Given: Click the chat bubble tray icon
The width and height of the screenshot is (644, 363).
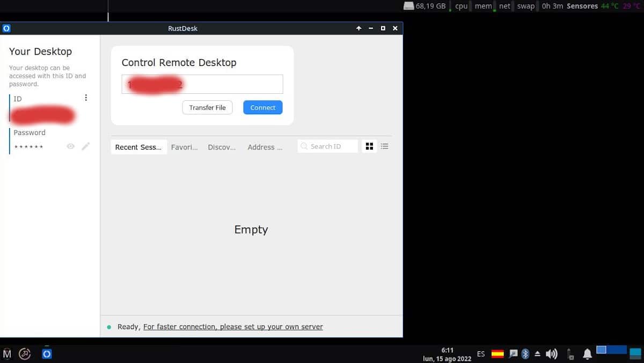Looking at the screenshot, I should (513, 354).
